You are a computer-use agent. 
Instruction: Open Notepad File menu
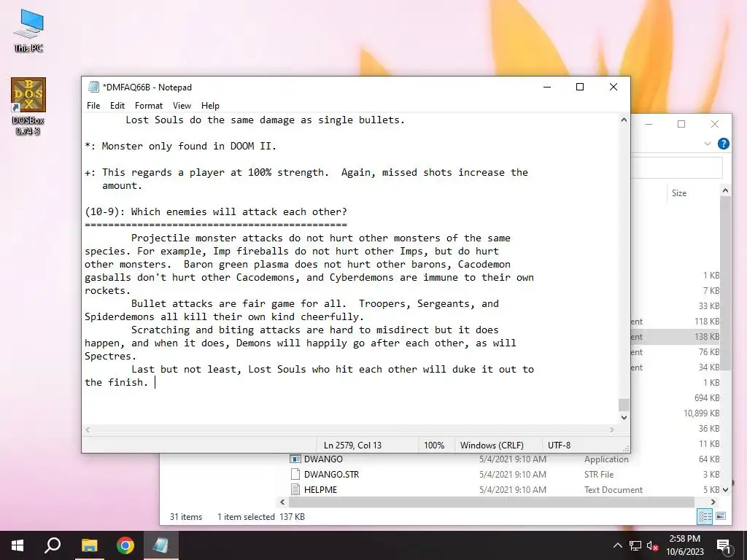(93, 106)
